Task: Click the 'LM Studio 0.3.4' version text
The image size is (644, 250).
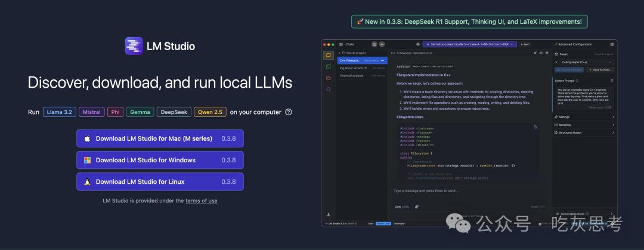Action: pos(338,224)
